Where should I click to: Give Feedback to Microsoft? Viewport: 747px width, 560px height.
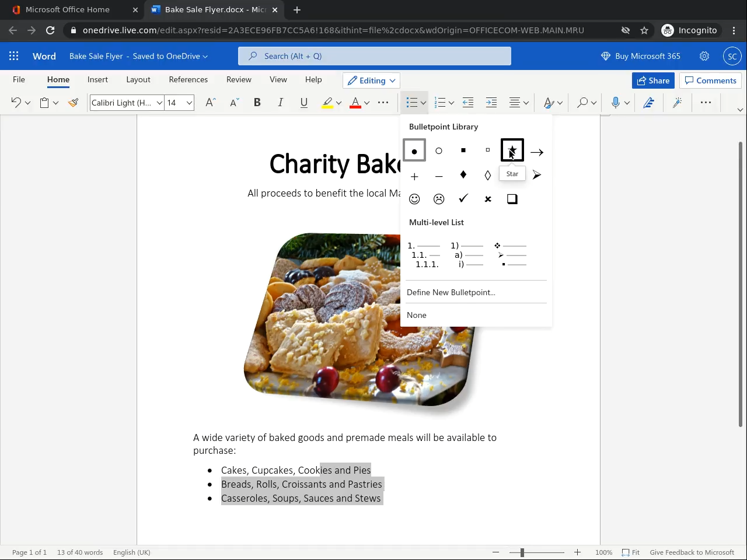tap(692, 552)
